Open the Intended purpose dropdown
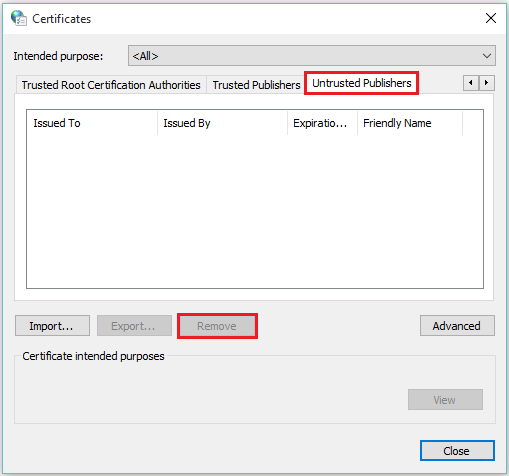Image resolution: width=509 pixels, height=476 pixels. [312, 56]
